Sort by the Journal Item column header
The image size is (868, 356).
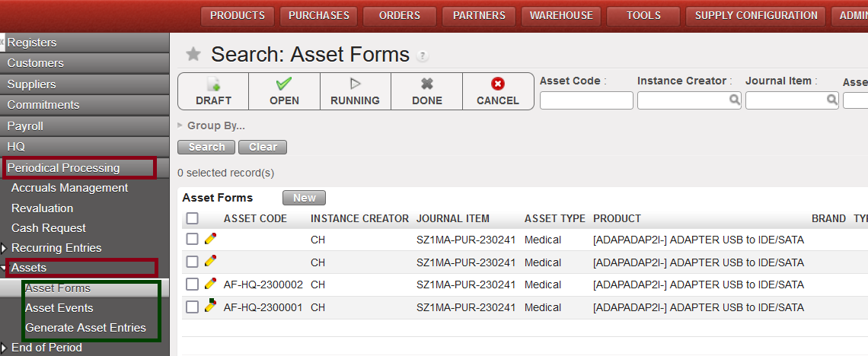453,218
